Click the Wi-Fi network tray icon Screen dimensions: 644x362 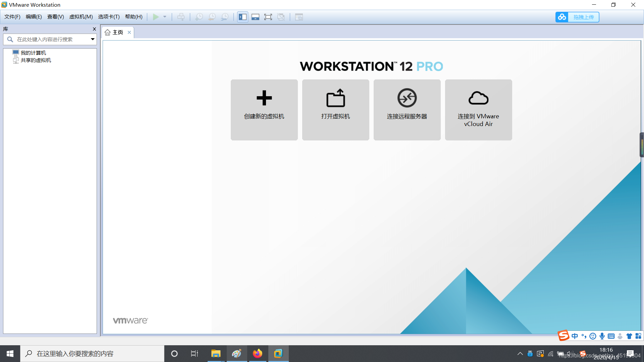pyautogui.click(x=551, y=354)
